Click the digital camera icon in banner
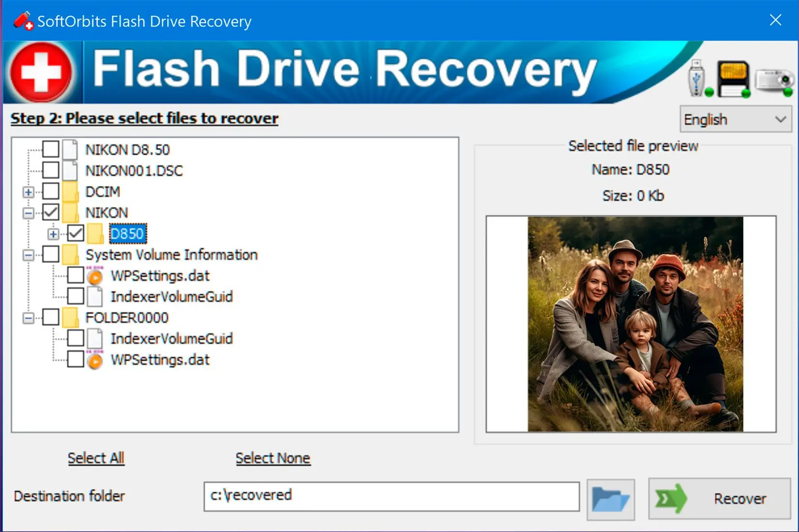This screenshot has height=532, width=799. point(774,81)
